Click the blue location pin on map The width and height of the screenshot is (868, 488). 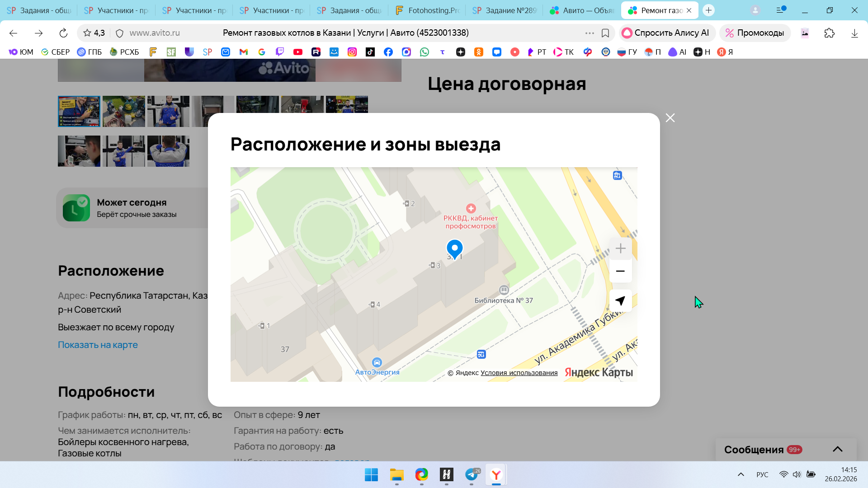pos(454,248)
